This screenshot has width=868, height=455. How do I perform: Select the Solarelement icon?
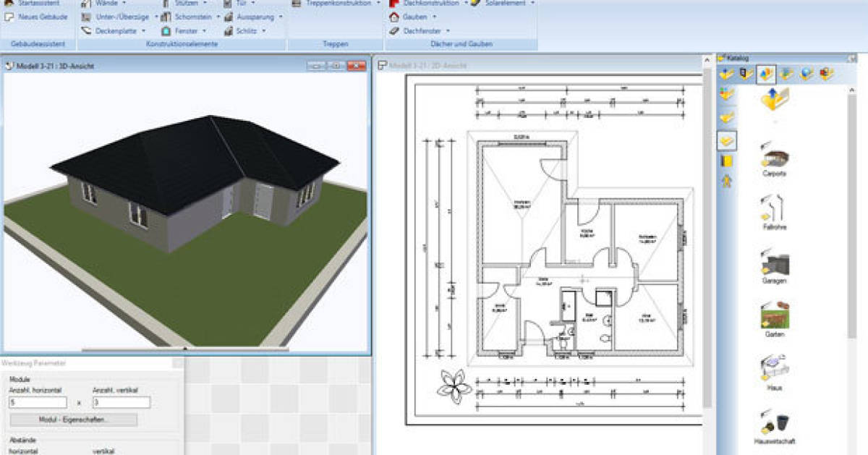point(475,3)
